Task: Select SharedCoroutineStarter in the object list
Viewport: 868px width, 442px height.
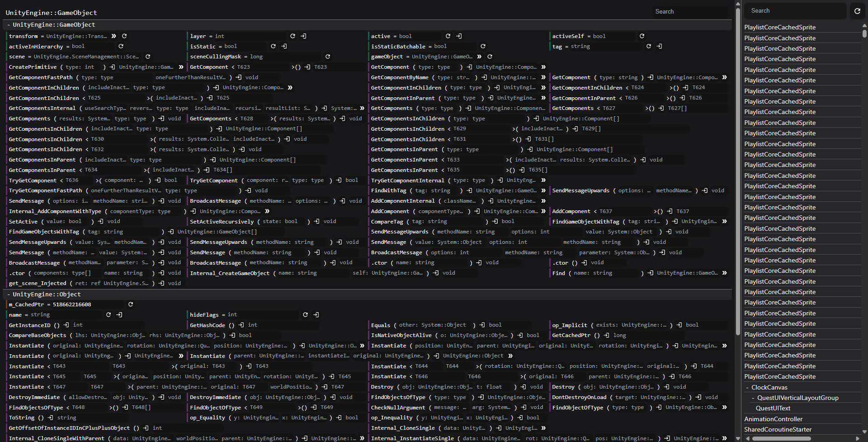Action: 778,429
